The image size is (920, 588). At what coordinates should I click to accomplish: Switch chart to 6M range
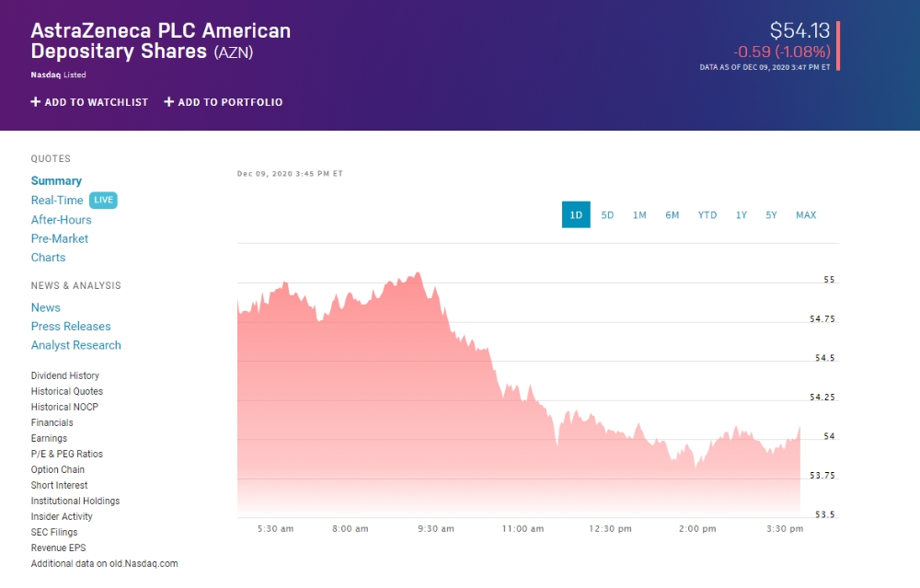(x=673, y=215)
